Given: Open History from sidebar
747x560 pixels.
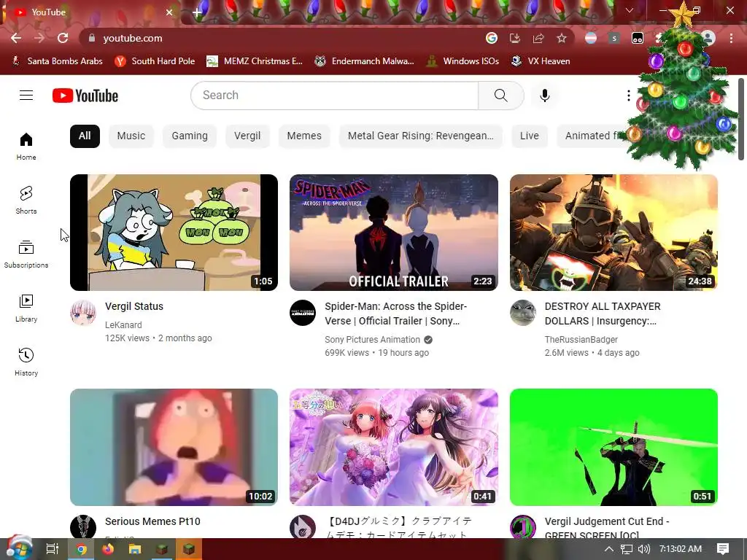Looking at the screenshot, I should point(26,362).
